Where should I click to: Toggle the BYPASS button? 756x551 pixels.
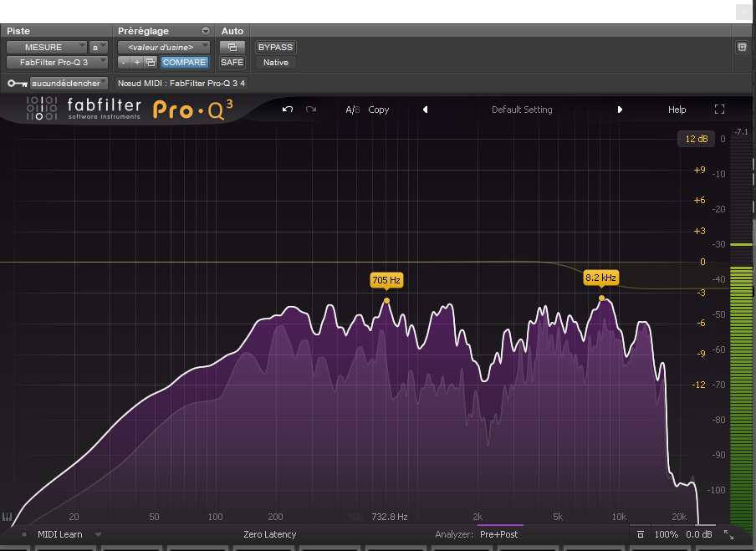point(275,48)
